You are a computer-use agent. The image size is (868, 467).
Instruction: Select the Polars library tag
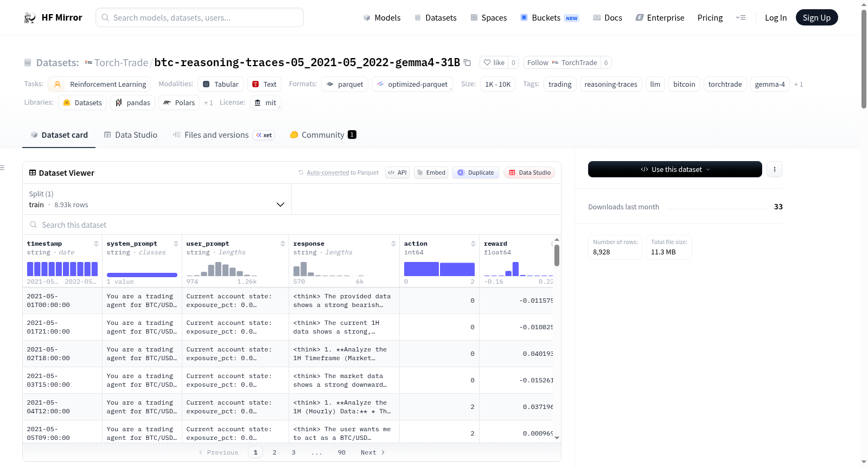[x=179, y=103]
